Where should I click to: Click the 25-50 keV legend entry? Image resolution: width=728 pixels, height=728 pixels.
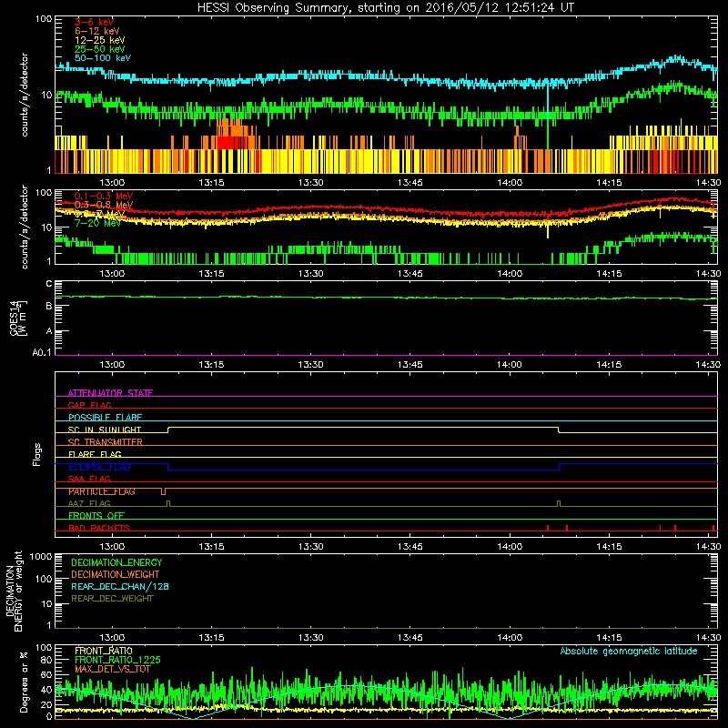[x=99, y=49]
